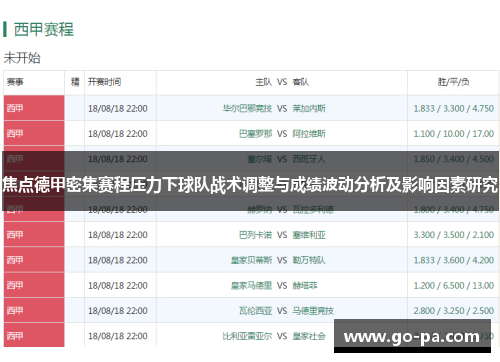Click the 西甲 cell in 比利亚雷亚尔 row

pyautogui.click(x=34, y=335)
